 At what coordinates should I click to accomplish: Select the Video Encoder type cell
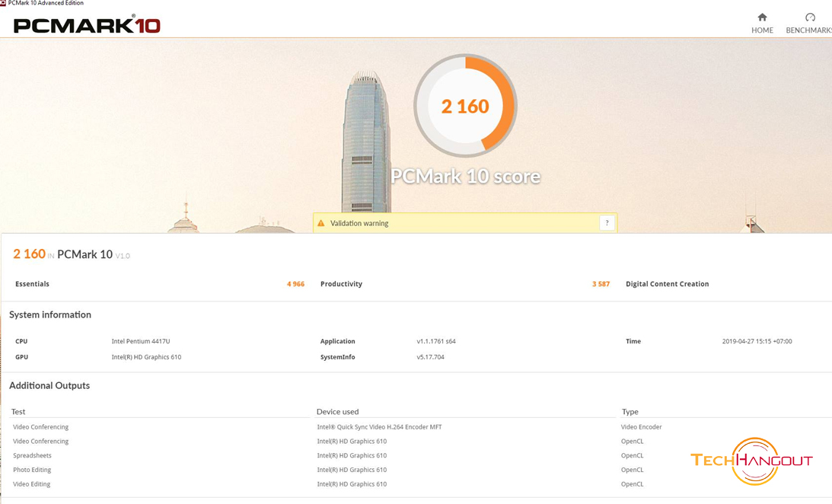point(641,427)
